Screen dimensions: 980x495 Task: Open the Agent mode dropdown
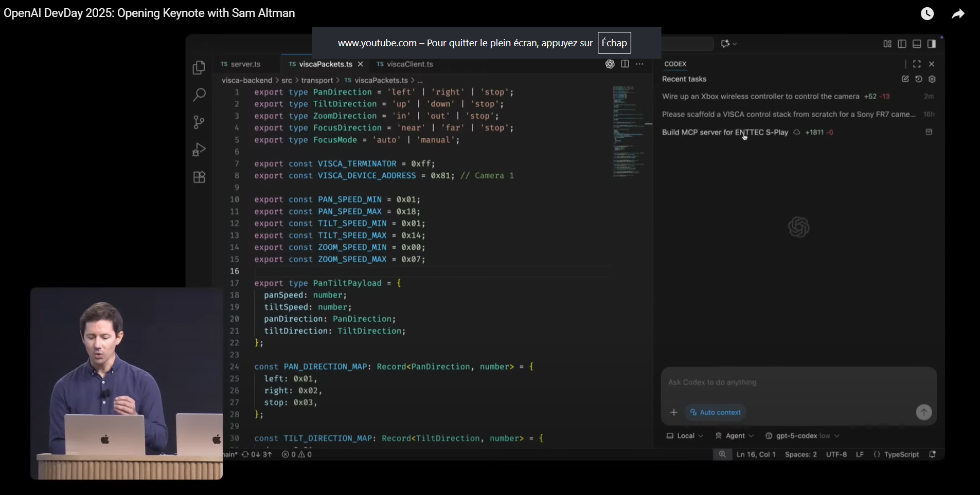pyautogui.click(x=735, y=436)
